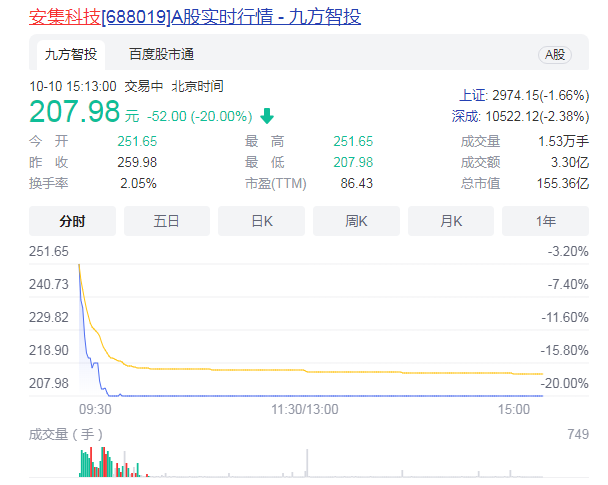
Task: Select the 分时 chart view
Action: click(x=71, y=220)
